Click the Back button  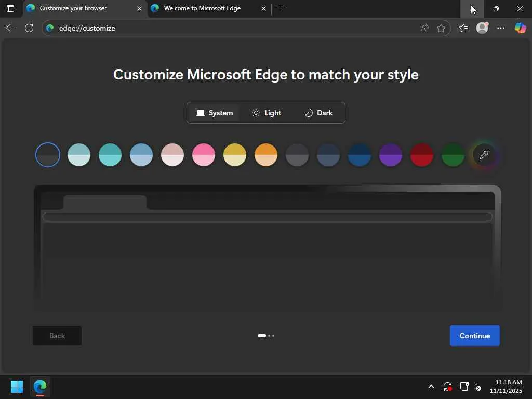click(x=57, y=336)
